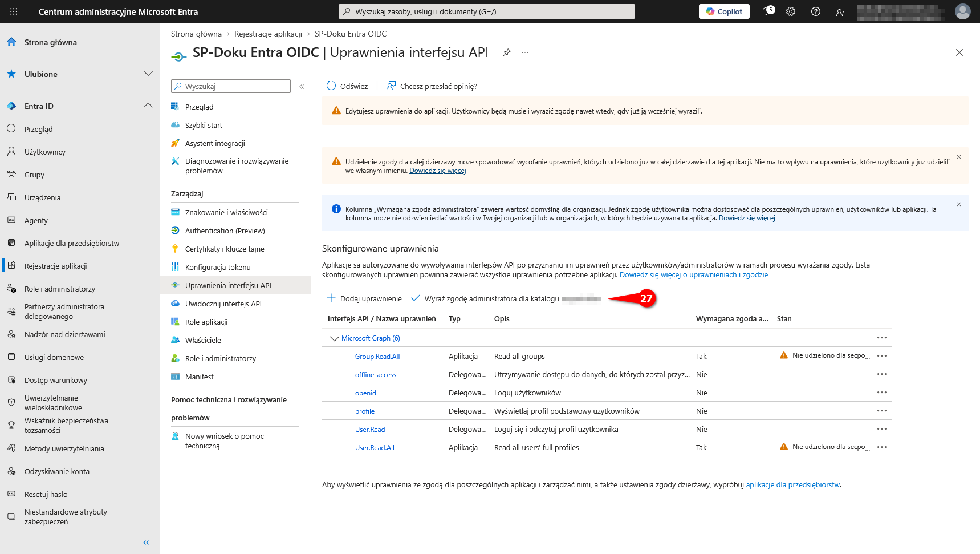The image size is (980, 554).
Task: Open the User.Read permission link
Action: pyautogui.click(x=370, y=430)
